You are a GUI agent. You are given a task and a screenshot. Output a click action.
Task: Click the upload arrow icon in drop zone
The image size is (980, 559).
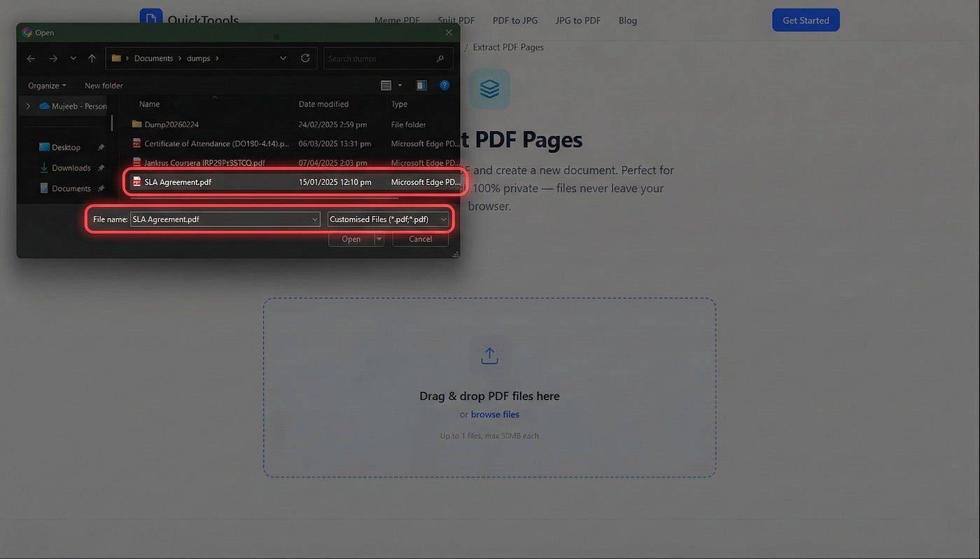tap(489, 357)
